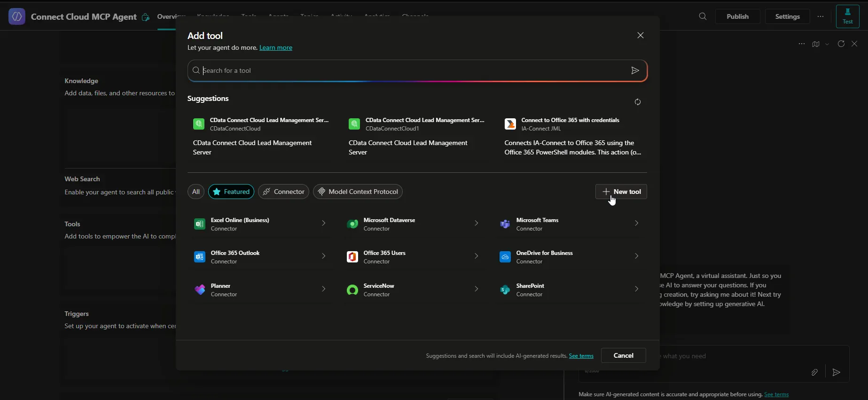Click the Excel Online (Business) icon

tap(199, 224)
